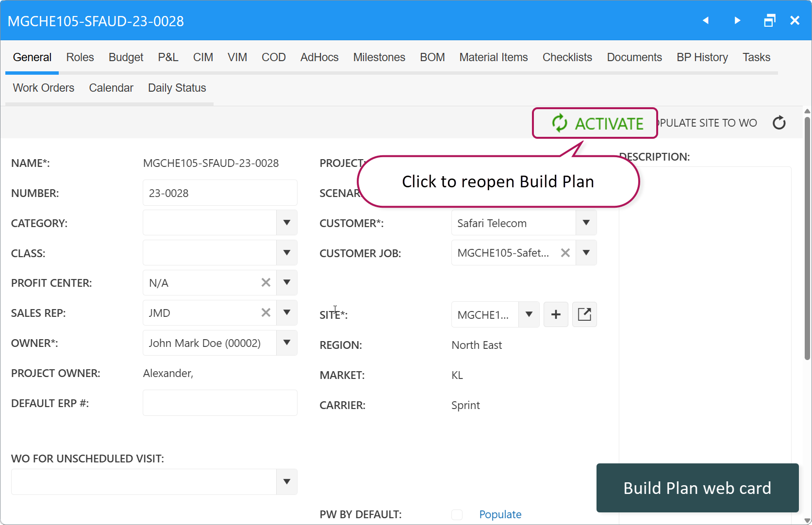Add a new site with plus button

(x=556, y=315)
